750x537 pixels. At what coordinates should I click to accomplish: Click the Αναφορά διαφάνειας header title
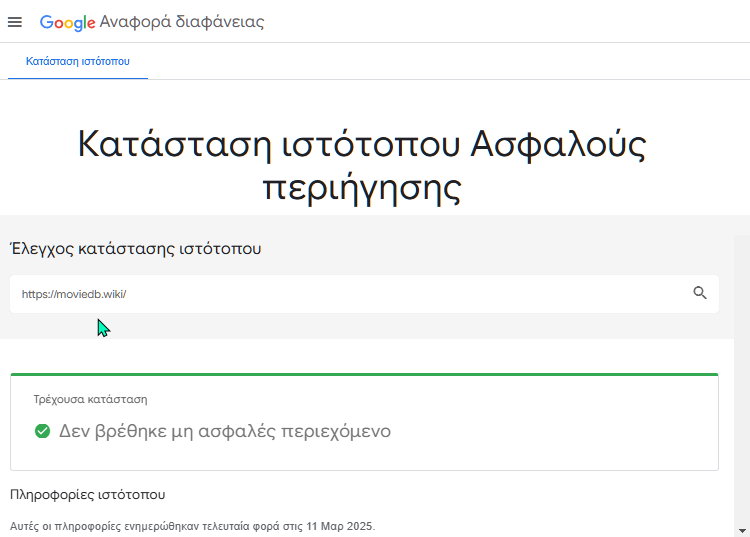coord(182,22)
